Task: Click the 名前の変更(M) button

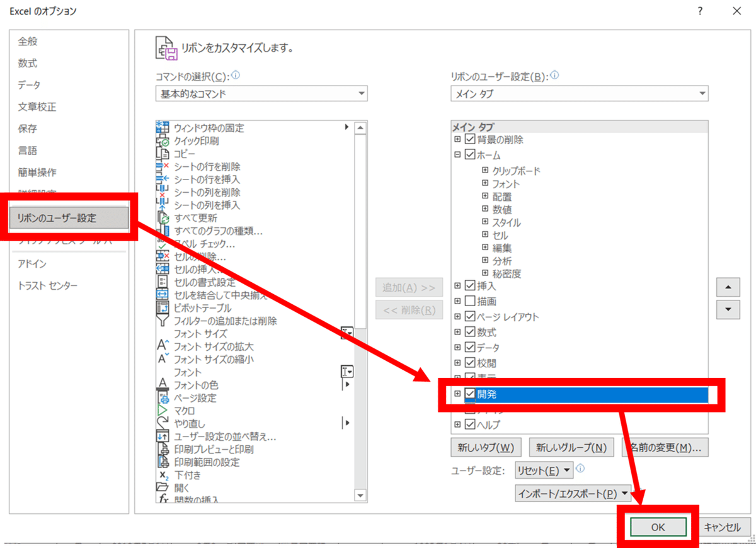Action: coord(665,448)
